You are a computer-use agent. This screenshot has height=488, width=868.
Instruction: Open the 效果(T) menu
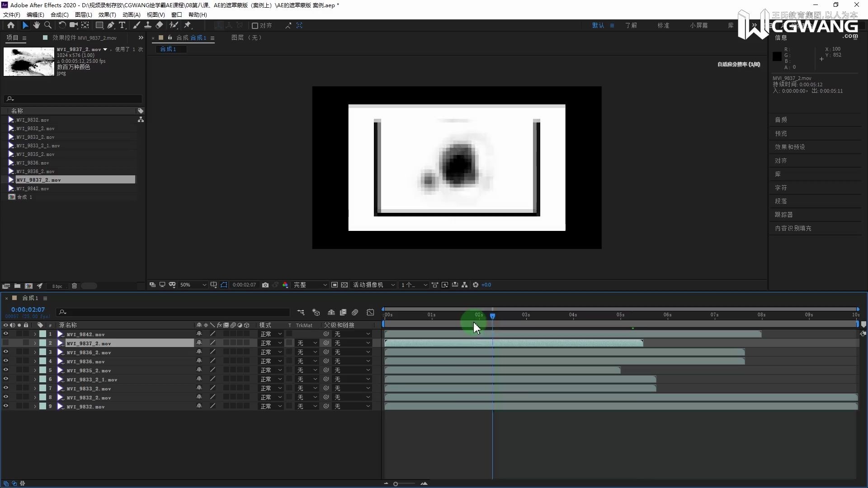[107, 14]
